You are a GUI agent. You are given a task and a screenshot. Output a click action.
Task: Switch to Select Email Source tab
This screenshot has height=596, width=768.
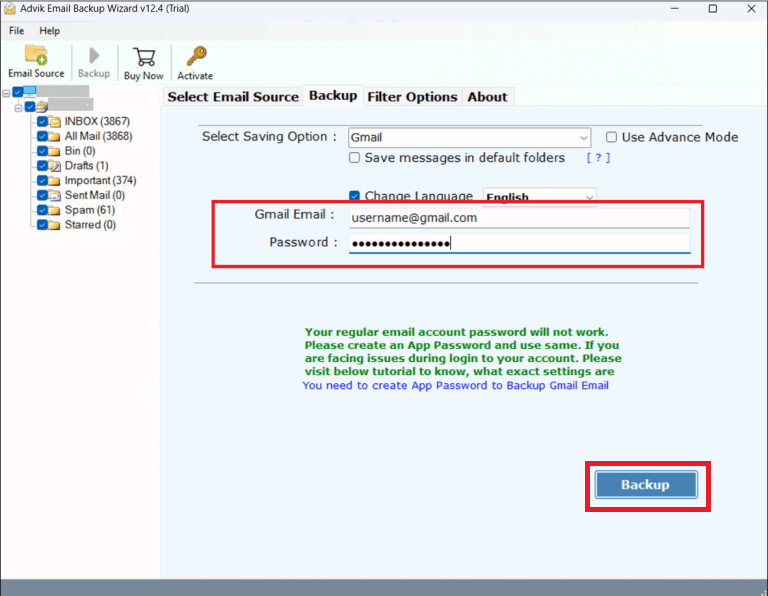coord(233,97)
